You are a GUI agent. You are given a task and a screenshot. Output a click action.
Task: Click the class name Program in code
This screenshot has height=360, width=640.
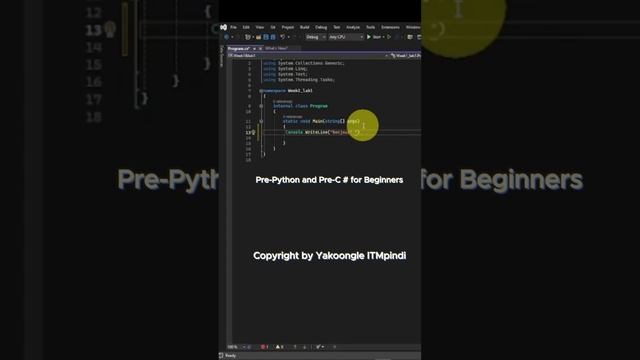[319, 106]
